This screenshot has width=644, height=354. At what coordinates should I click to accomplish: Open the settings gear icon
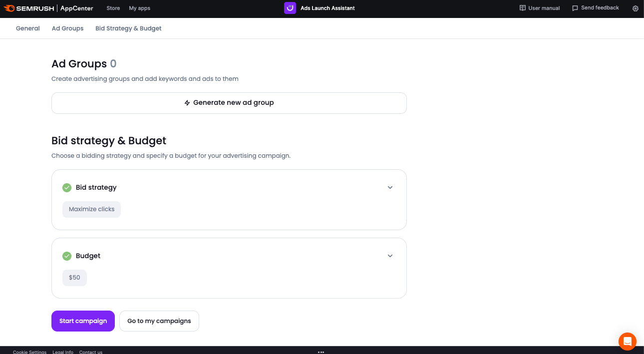pyautogui.click(x=636, y=8)
